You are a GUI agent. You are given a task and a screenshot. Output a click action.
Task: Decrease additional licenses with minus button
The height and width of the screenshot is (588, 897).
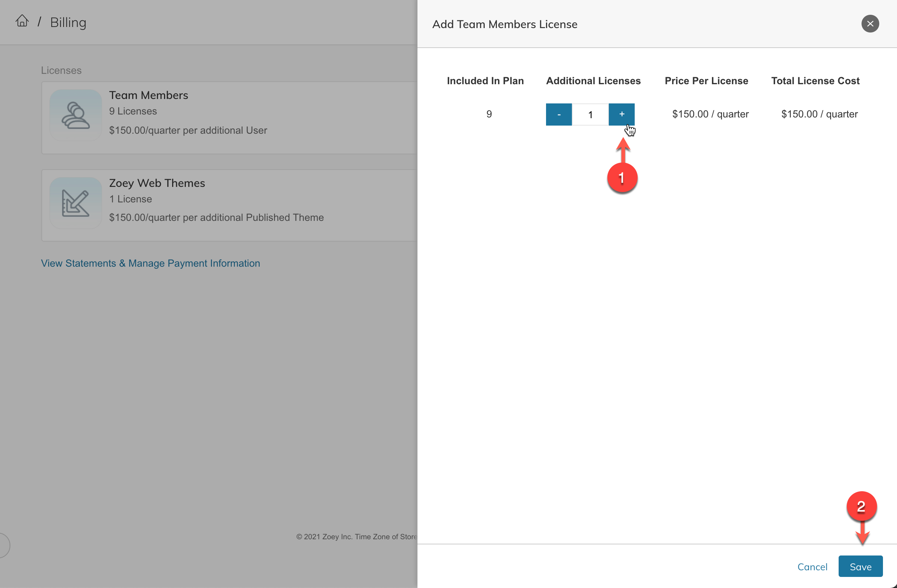click(x=559, y=114)
